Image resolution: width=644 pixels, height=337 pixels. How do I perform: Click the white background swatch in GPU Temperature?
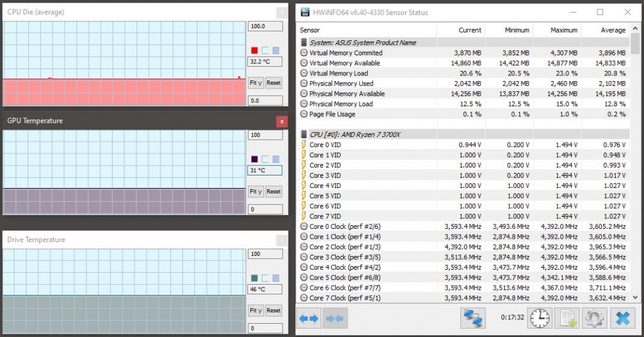tap(265, 159)
